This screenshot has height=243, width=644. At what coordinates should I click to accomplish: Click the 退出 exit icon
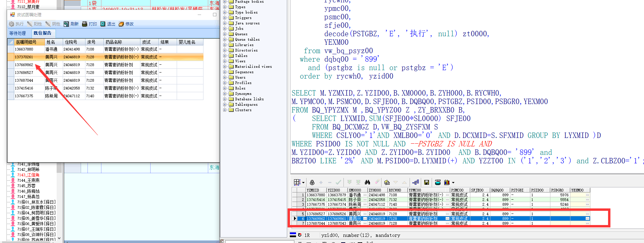(103, 24)
